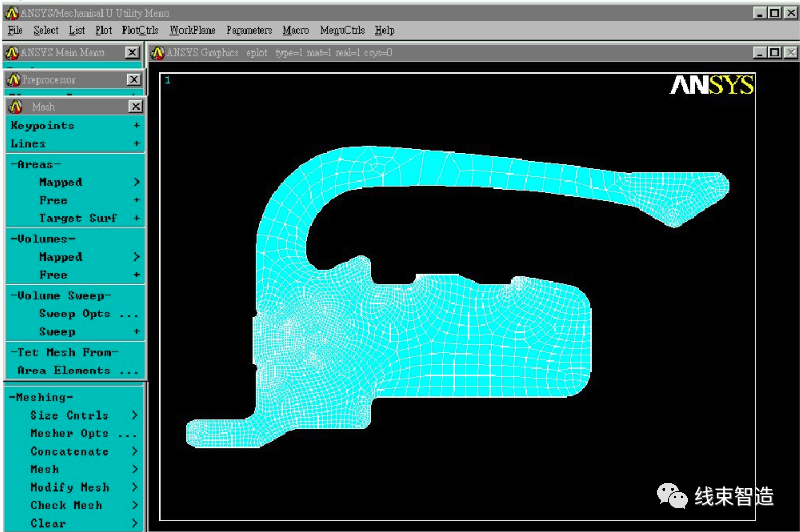Open the Macro menu

[x=296, y=31]
